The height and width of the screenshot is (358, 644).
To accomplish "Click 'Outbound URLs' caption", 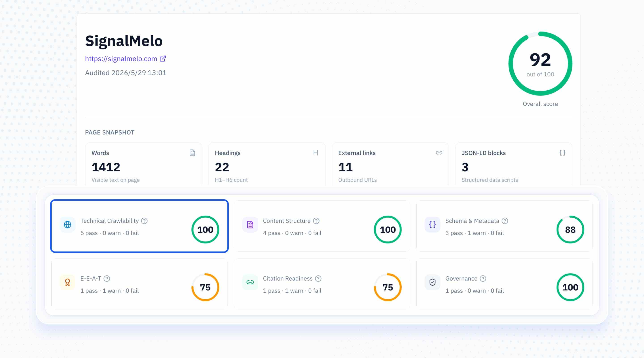I will click(358, 180).
